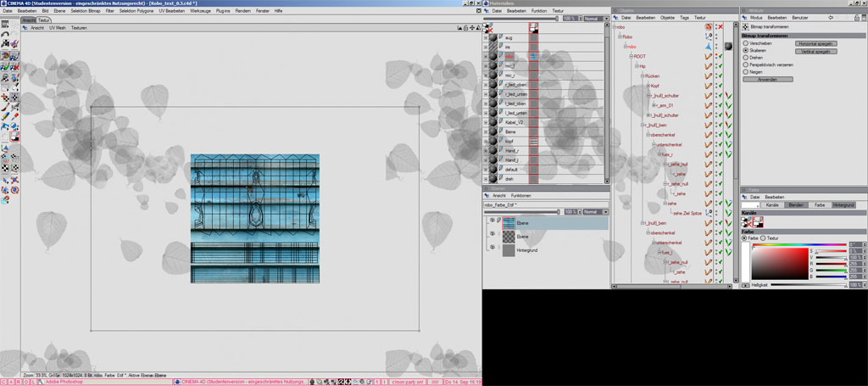Click the checkerboard UV icon in left toolbar
Screen dimensions: 868x386
[x=5, y=168]
